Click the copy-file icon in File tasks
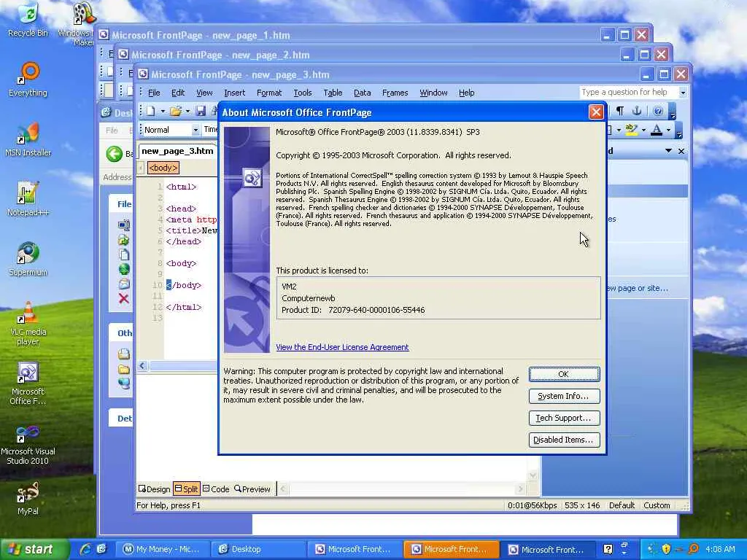 click(124, 254)
